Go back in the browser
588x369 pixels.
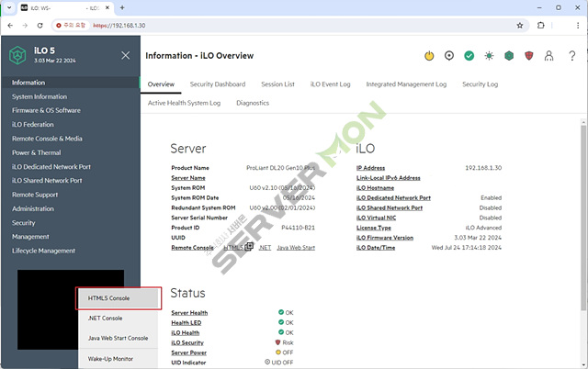(10, 26)
